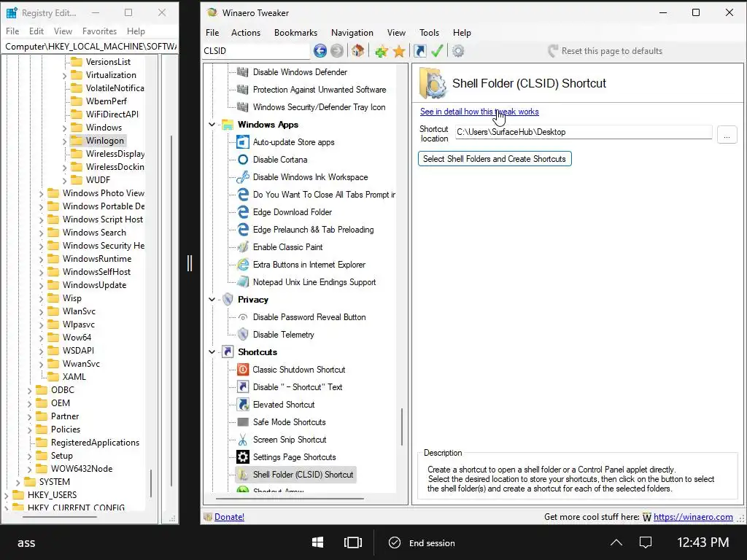
Task: Click the Classic Shutdown Shortcut power icon
Action: pyautogui.click(x=243, y=370)
